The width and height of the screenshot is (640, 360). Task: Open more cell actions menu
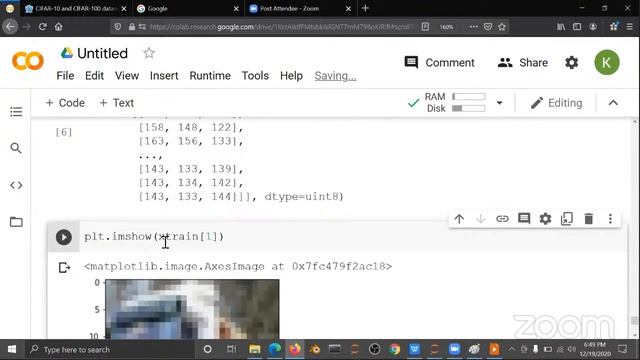(610, 219)
